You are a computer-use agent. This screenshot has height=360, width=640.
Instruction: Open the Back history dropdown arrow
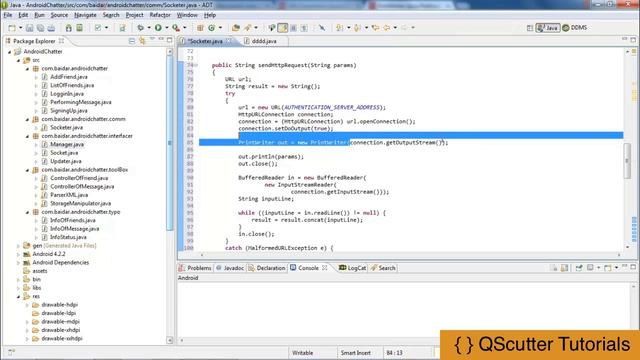395,28
